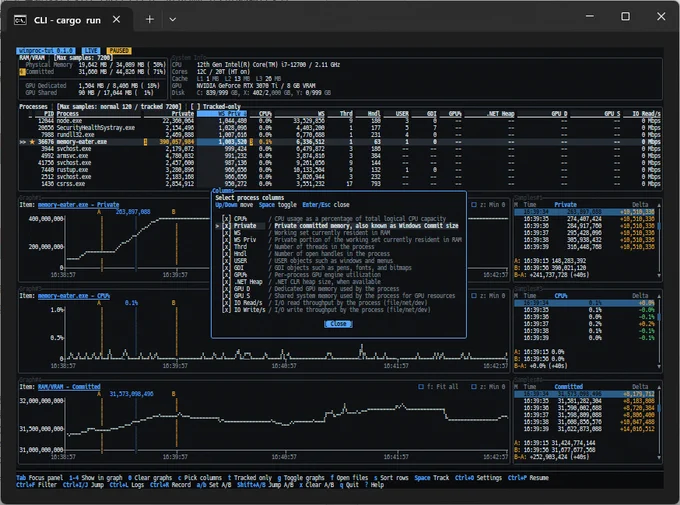Select the SecurityHealthSystray.exe process row
The image size is (680, 505).
point(340,128)
